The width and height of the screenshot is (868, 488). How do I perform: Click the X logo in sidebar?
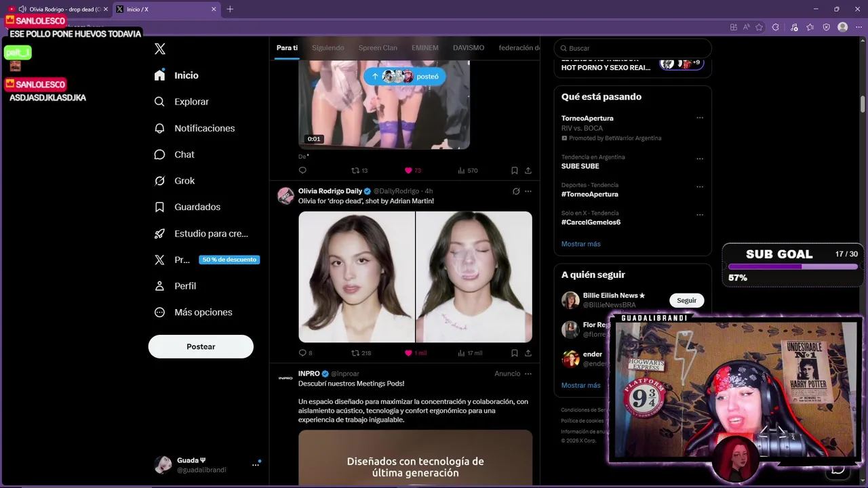(160, 49)
